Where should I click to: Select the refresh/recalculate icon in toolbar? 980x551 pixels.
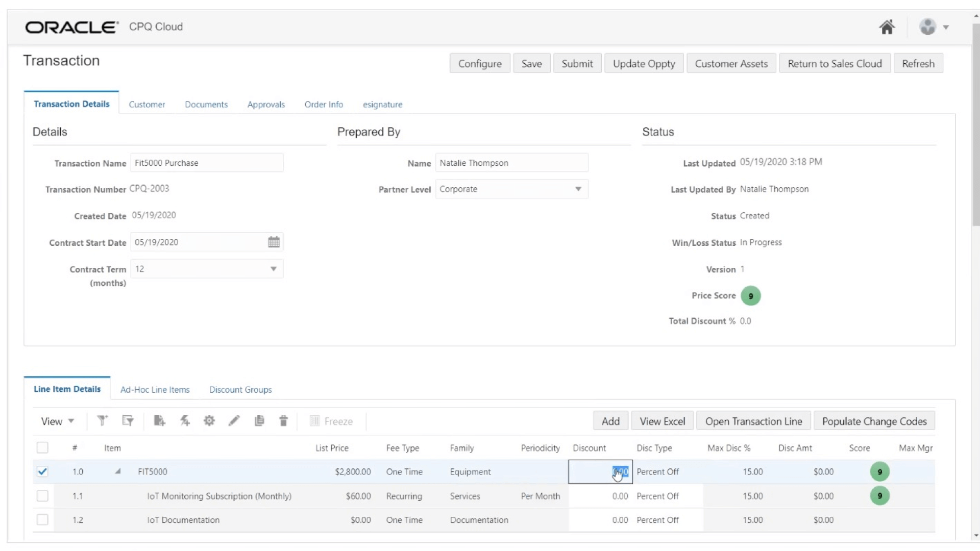(x=185, y=420)
